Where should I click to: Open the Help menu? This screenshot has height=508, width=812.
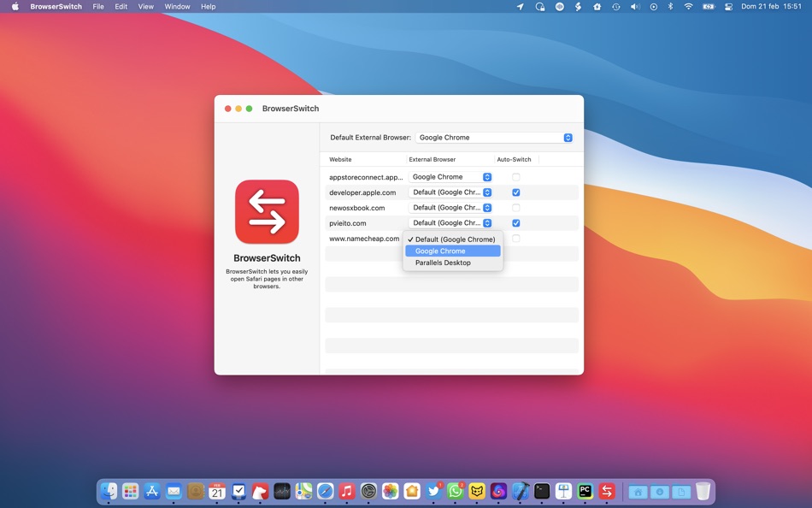pyautogui.click(x=209, y=7)
